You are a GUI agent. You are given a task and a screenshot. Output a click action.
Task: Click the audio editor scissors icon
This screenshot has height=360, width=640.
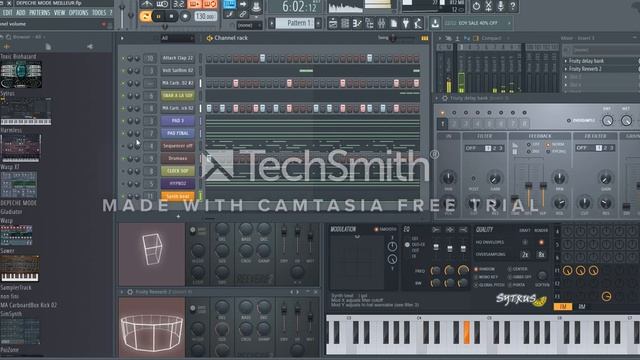(x=489, y=6)
